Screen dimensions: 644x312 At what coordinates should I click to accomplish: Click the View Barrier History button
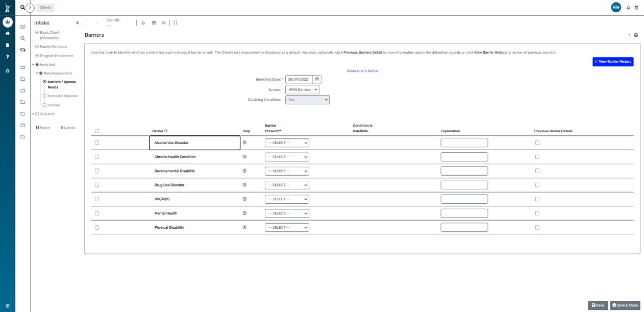point(612,61)
